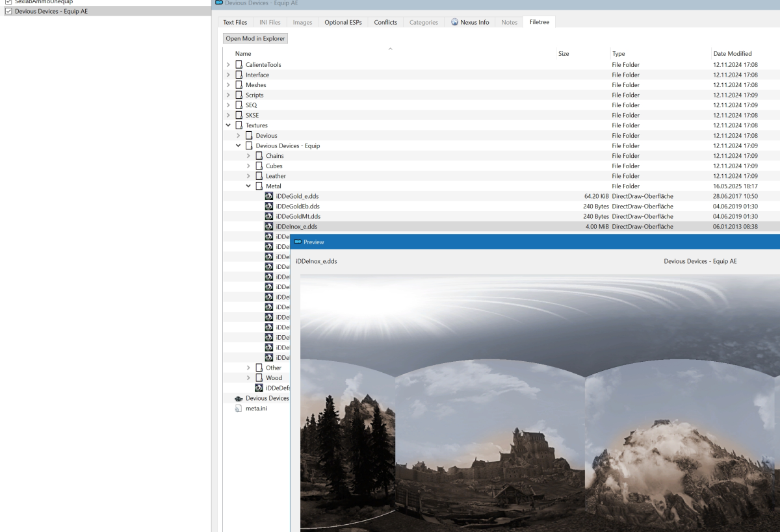The height and width of the screenshot is (532, 780).
Task: Click the 4.00 MiB size cell
Action: (x=597, y=226)
